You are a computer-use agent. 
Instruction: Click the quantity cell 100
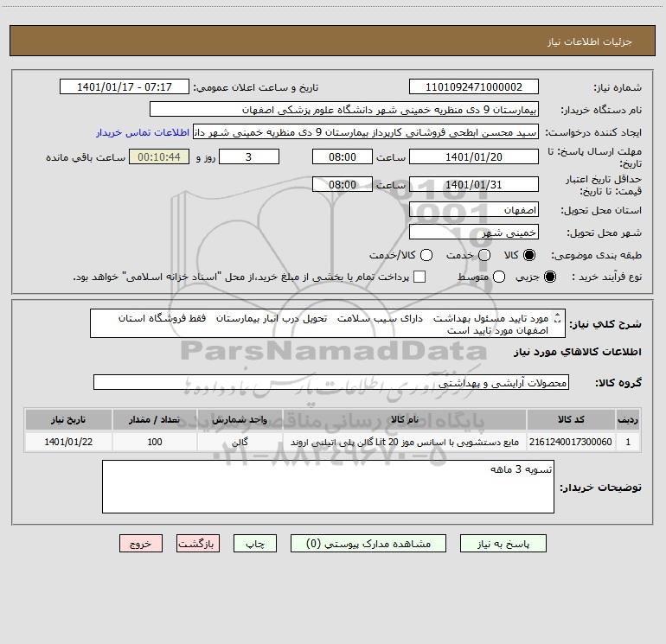(x=155, y=442)
